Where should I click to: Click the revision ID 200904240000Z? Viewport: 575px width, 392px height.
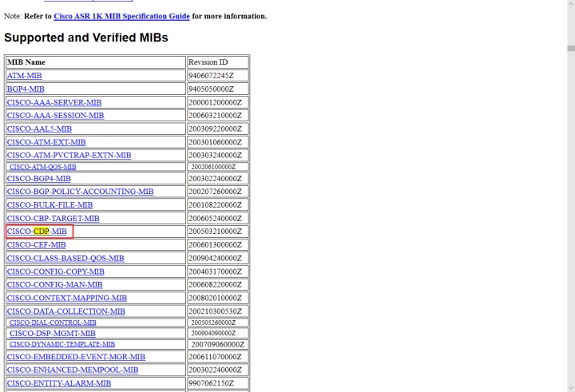(216, 259)
